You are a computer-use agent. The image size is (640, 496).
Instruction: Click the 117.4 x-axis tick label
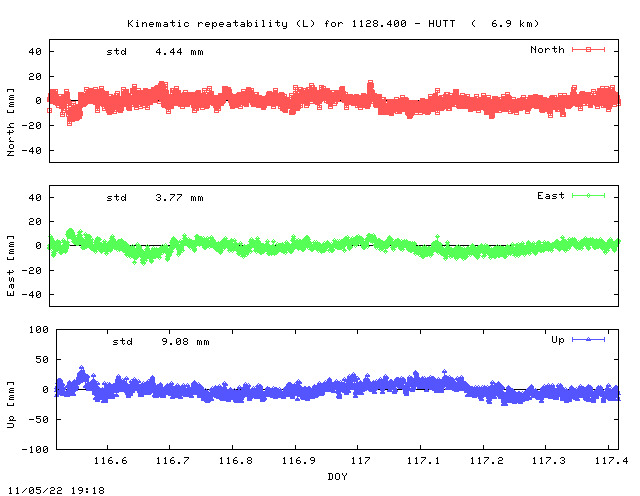[611, 461]
